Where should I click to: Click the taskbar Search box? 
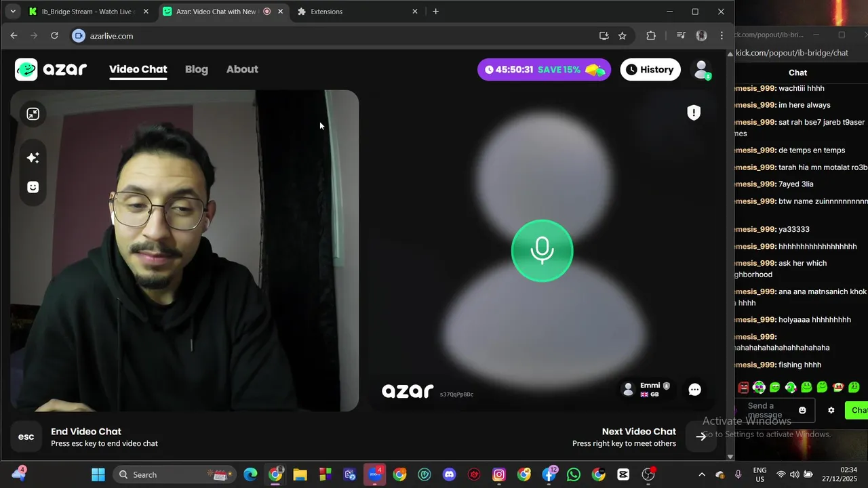pos(174,474)
